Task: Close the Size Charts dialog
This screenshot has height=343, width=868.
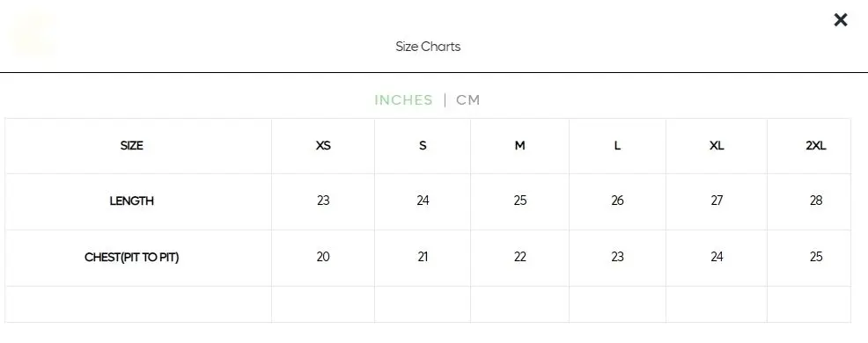Action: pos(841,20)
